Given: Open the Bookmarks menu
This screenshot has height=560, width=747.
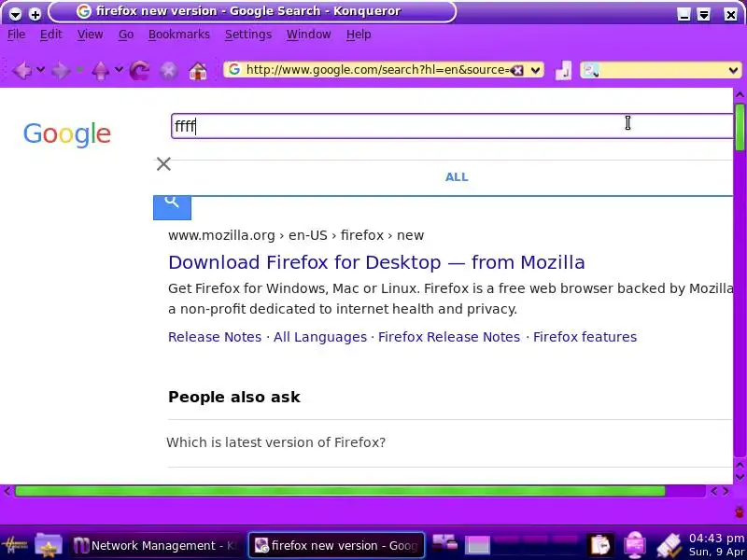Looking at the screenshot, I should [179, 35].
